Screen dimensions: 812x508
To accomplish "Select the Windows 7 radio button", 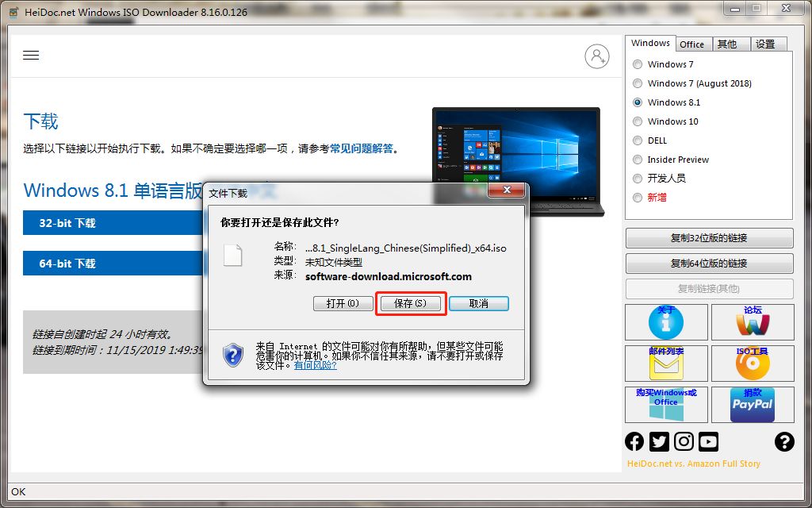I will 638,64.
